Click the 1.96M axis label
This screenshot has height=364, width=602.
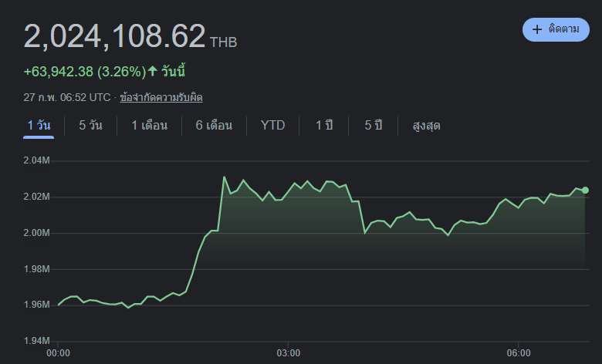(36, 305)
